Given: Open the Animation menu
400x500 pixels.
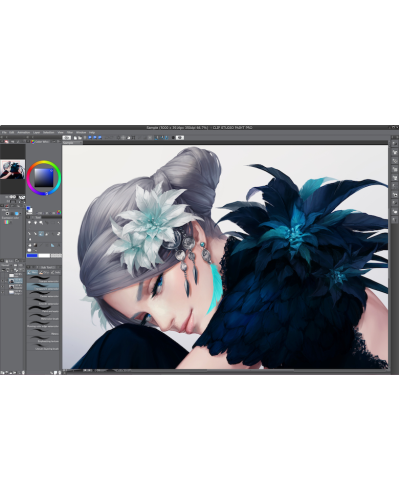Looking at the screenshot, I should coord(24,132).
